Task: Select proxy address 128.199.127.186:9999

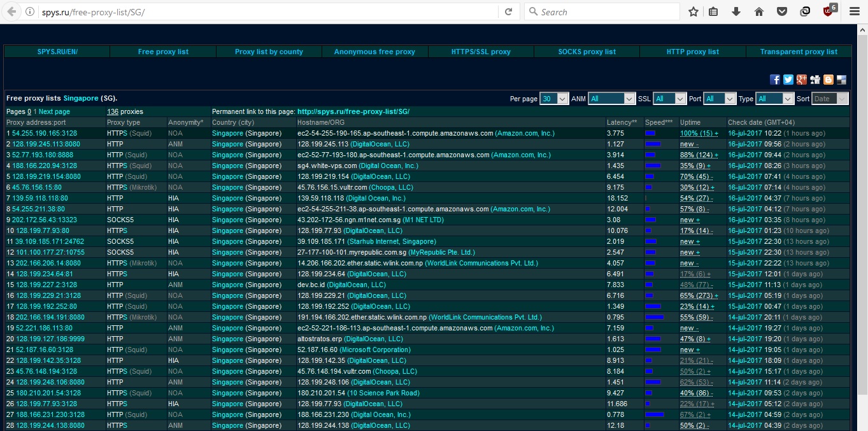Action: [50, 339]
